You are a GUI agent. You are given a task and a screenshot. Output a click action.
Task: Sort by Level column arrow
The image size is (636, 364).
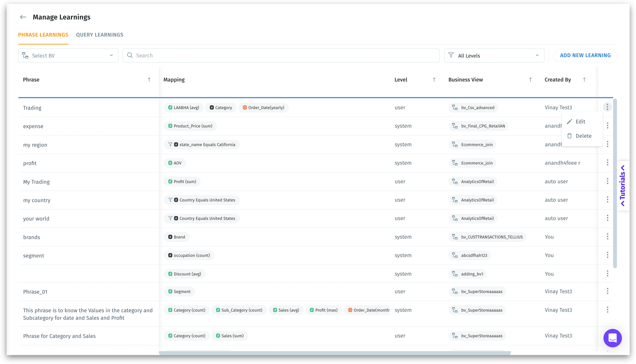click(x=434, y=80)
